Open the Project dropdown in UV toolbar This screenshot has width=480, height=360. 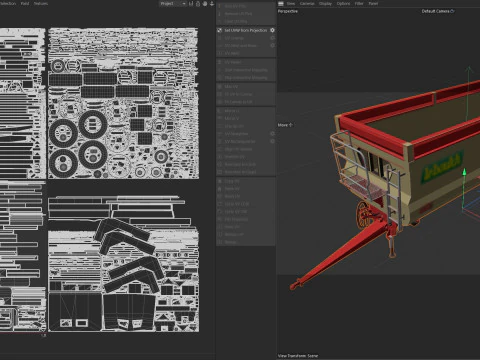click(x=173, y=4)
